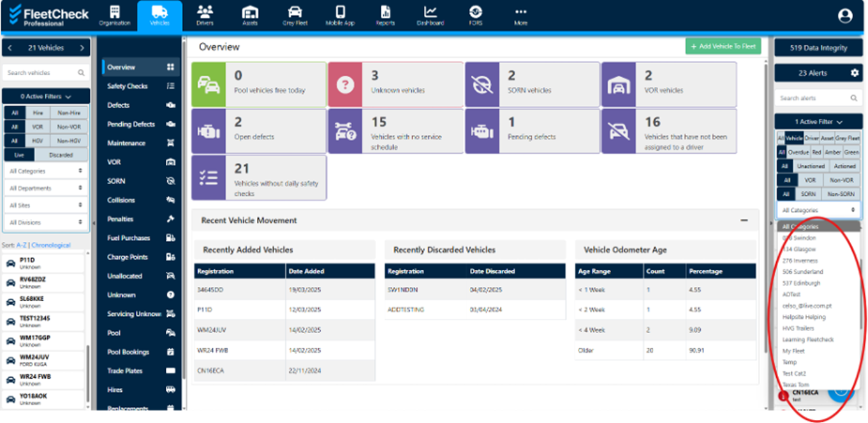The width and height of the screenshot is (868, 423).
Task: Open Fuel Purchases from sidebar menu
Action: (x=128, y=238)
